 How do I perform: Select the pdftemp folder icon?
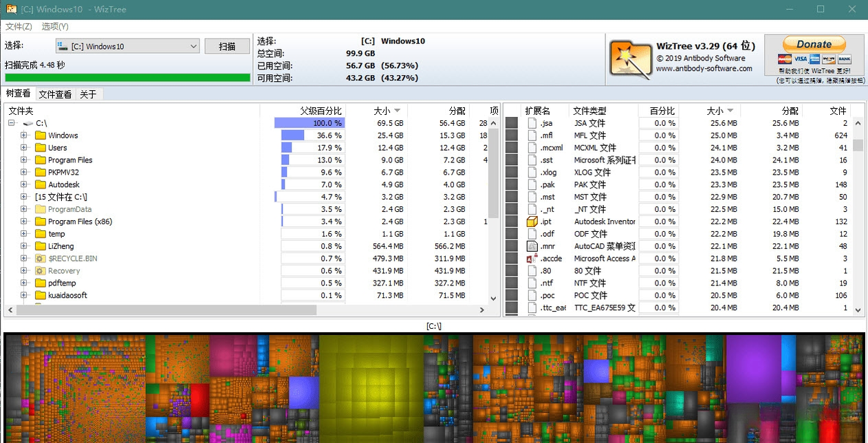(x=41, y=283)
